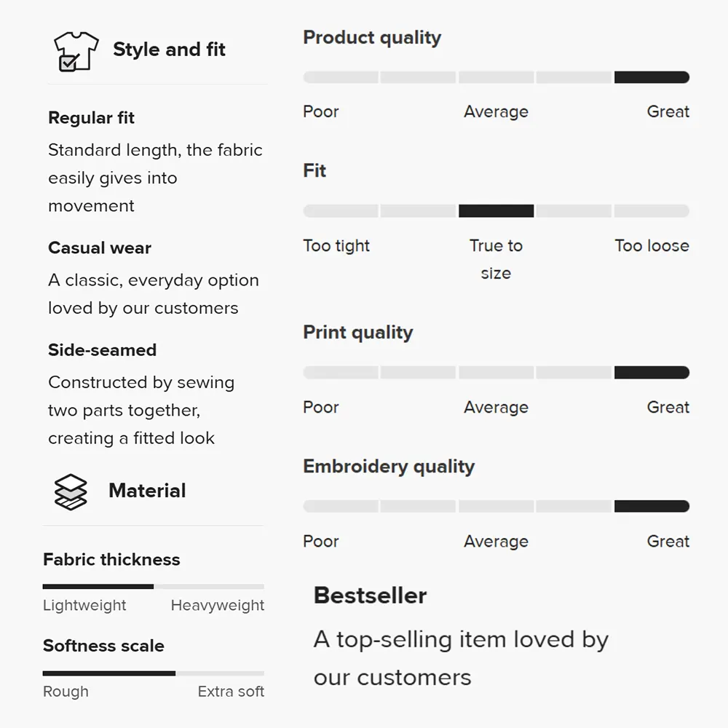Click the Extra soft label
Image resolution: width=728 pixels, height=728 pixels.
click(231, 692)
